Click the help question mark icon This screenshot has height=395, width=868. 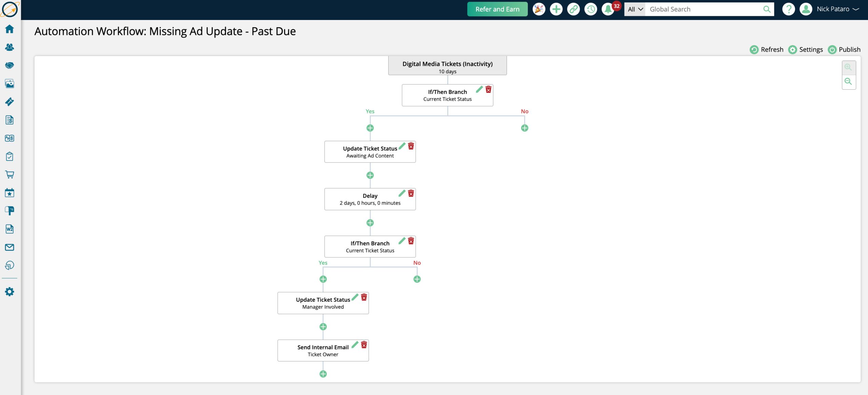pos(788,9)
